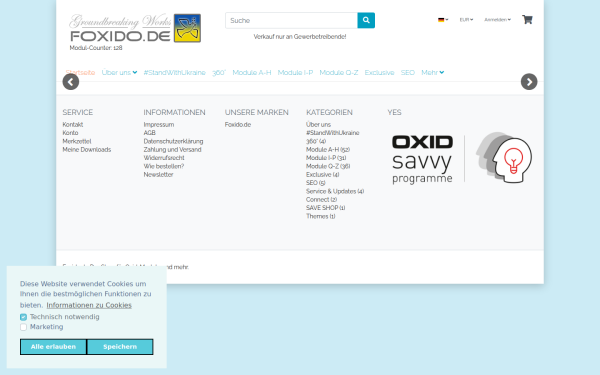Open Exclusive in navigation bar
The width and height of the screenshot is (600, 375).
(379, 72)
